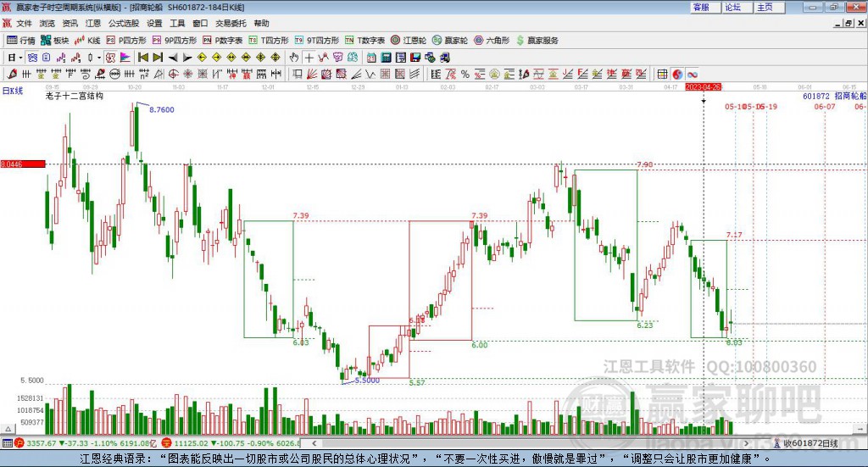Click the horizontal scrollbar right arrow
This screenshot has height=467, width=868.
pos(746,443)
